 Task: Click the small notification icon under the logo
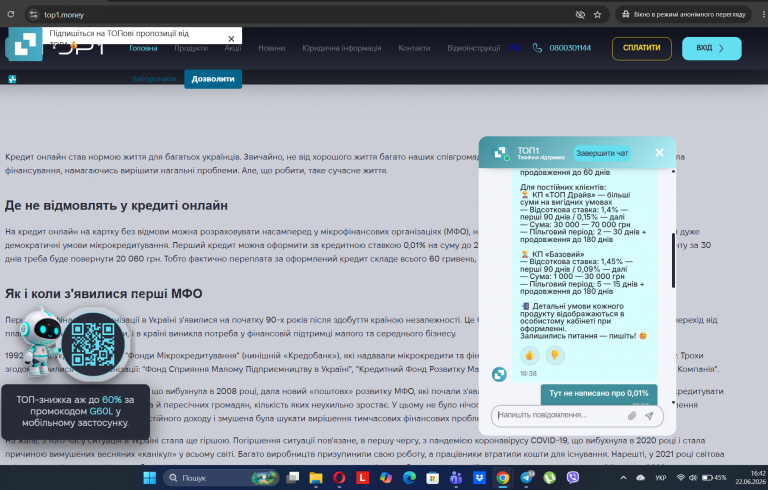(12, 79)
